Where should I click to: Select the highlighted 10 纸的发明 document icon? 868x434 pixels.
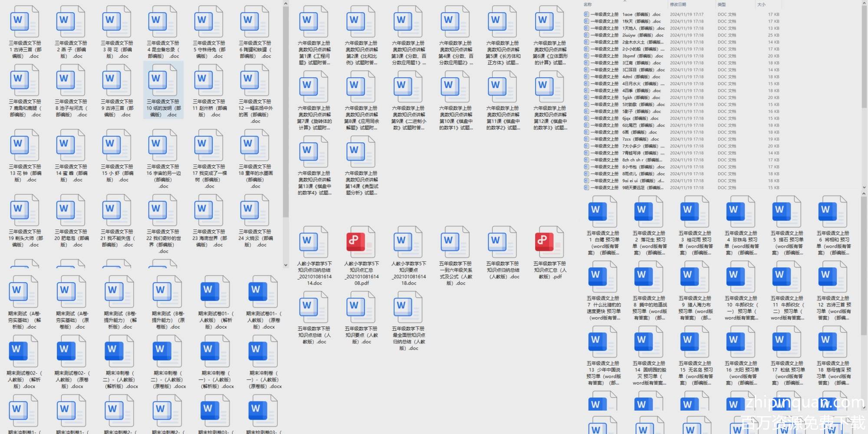pyautogui.click(x=162, y=80)
